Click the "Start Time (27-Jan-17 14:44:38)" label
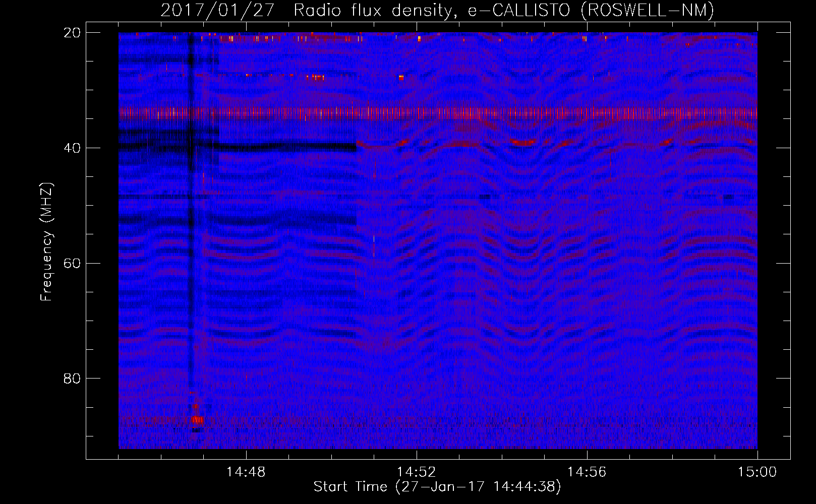816x504 pixels. tap(437, 487)
